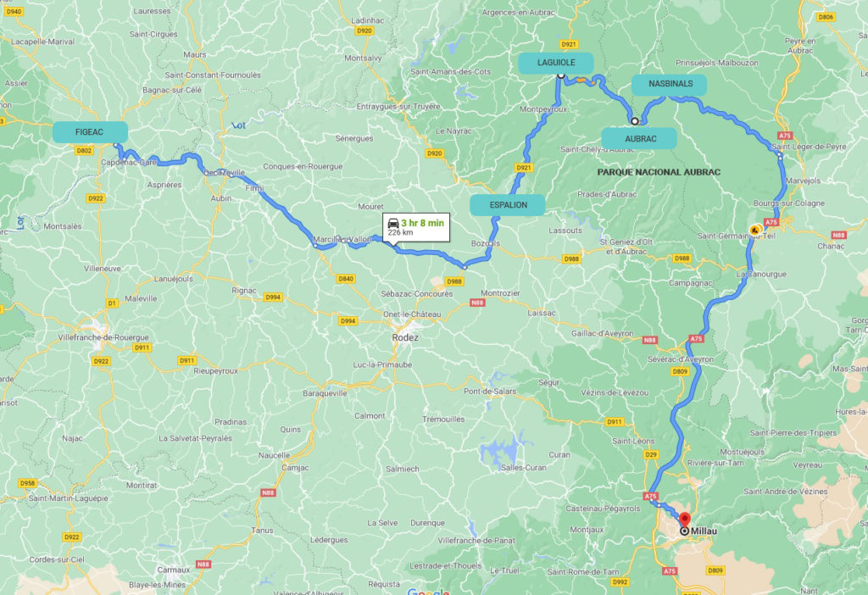Click the Rodez city label
868x595 pixels.
405,337
